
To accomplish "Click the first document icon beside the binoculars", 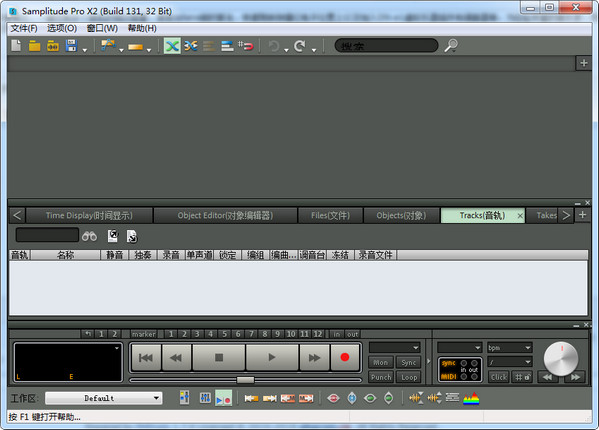I will coord(113,236).
